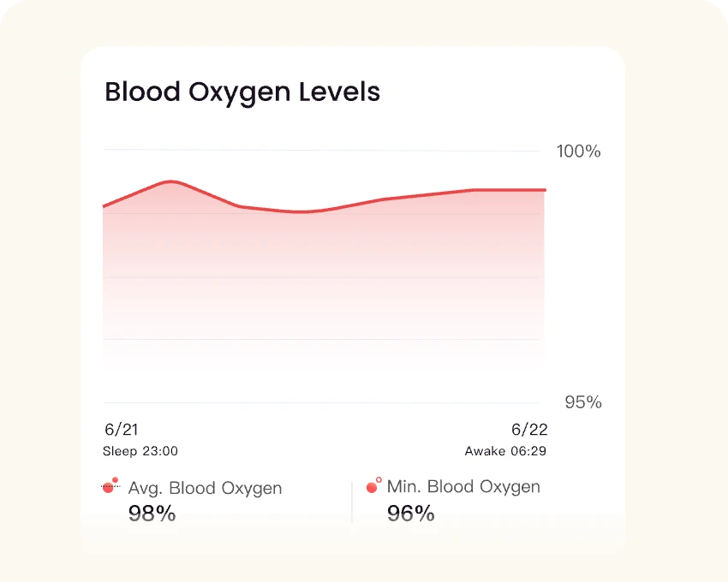Click the Min. Blood Oxygen red dot icon

click(373, 486)
